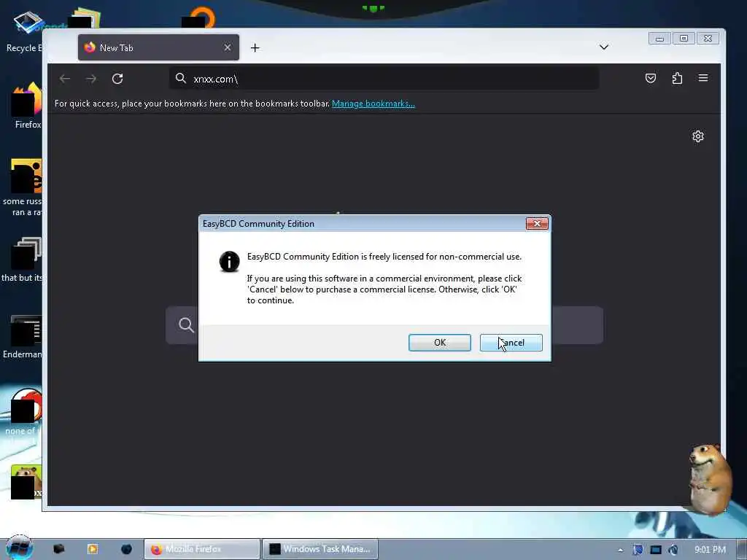Click the info icon in EasyBCD dialog

pos(229,262)
